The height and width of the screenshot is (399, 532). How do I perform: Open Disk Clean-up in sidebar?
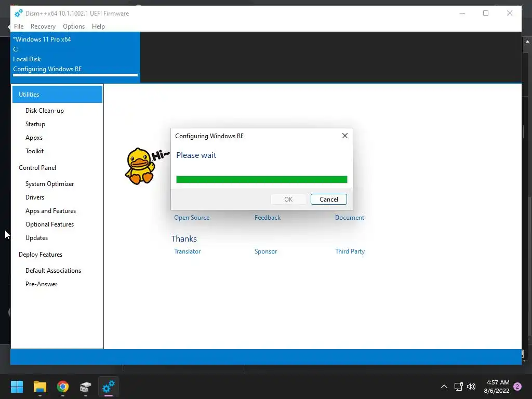pos(45,111)
